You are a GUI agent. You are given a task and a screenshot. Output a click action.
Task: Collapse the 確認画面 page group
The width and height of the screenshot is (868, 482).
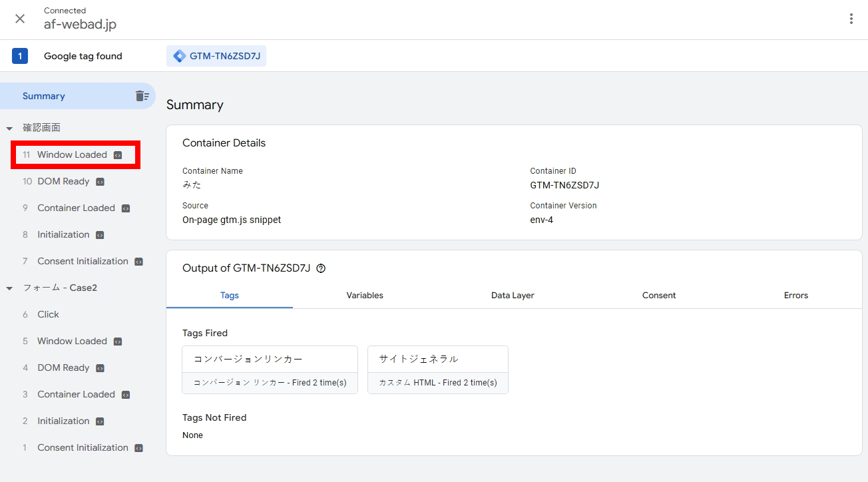[9, 128]
